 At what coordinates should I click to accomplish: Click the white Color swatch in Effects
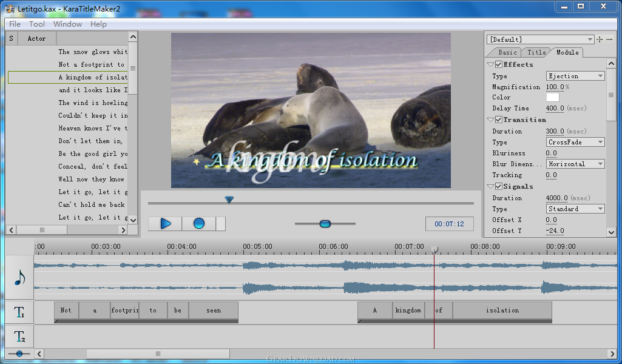coord(552,98)
